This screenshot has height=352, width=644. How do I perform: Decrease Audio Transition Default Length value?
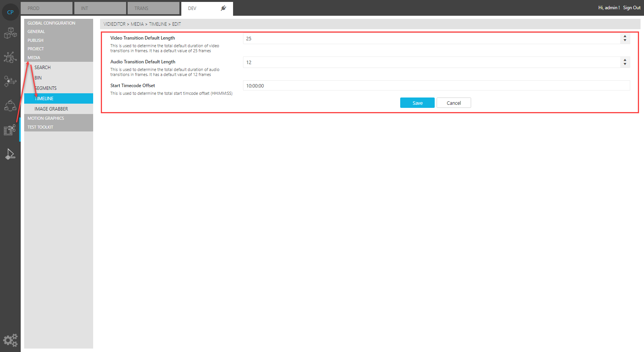coord(625,64)
